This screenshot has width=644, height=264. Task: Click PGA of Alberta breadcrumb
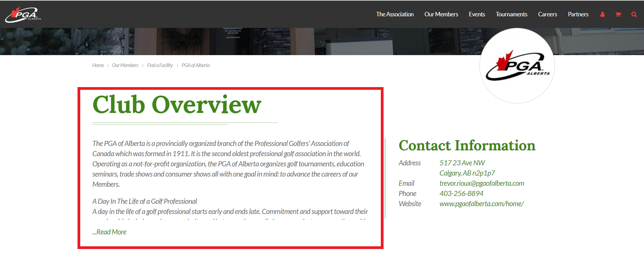[x=196, y=65]
